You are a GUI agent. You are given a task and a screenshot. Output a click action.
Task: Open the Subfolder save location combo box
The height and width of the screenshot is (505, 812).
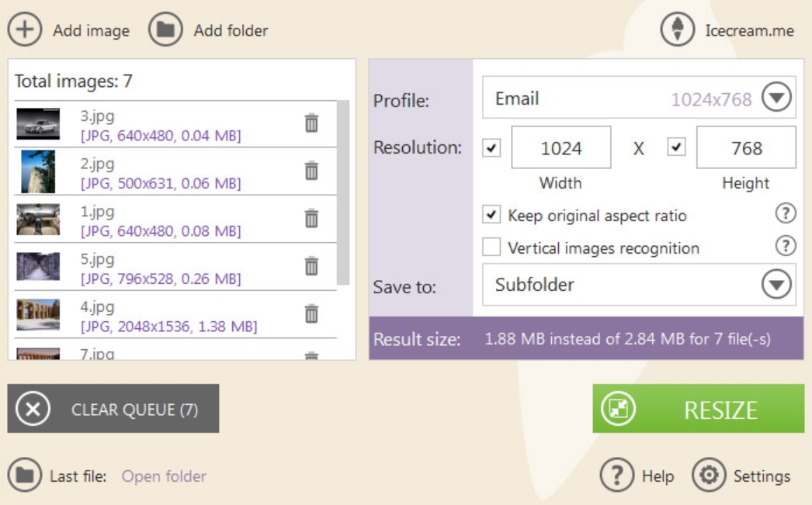(639, 285)
